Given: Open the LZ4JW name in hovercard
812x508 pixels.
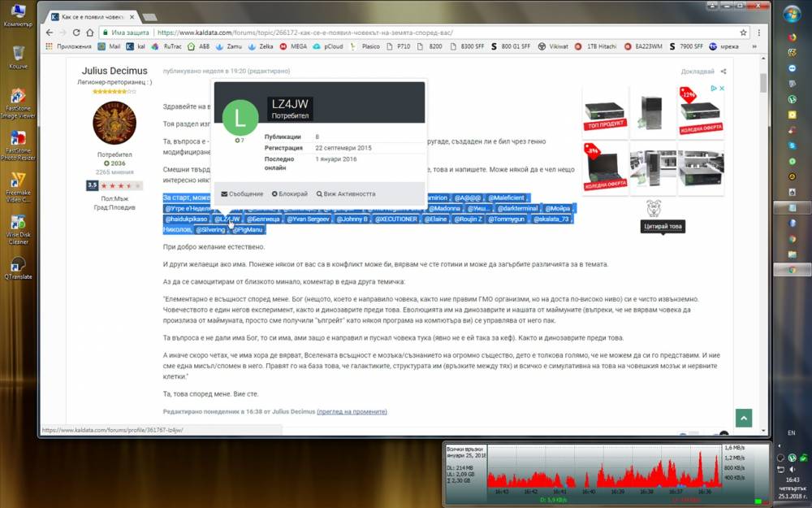Looking at the screenshot, I should click(290, 104).
